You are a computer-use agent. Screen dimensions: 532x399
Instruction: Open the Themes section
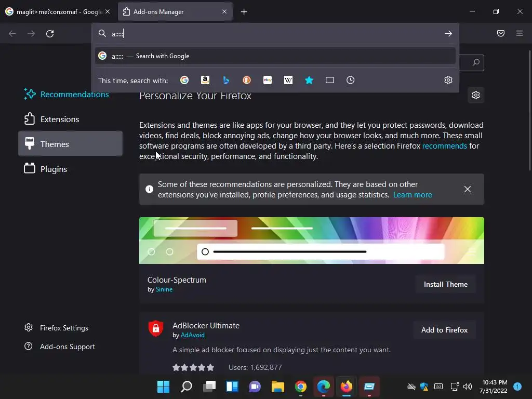point(71,144)
